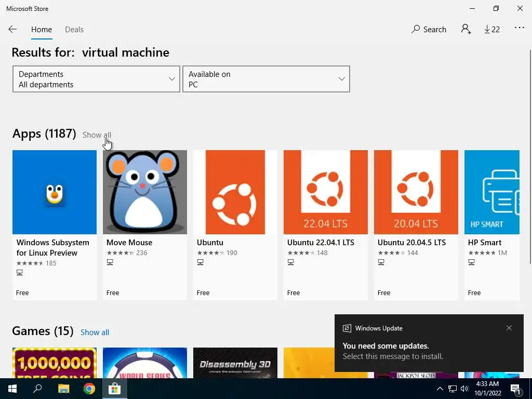Click PC device icon under HP Smart

coord(472,262)
